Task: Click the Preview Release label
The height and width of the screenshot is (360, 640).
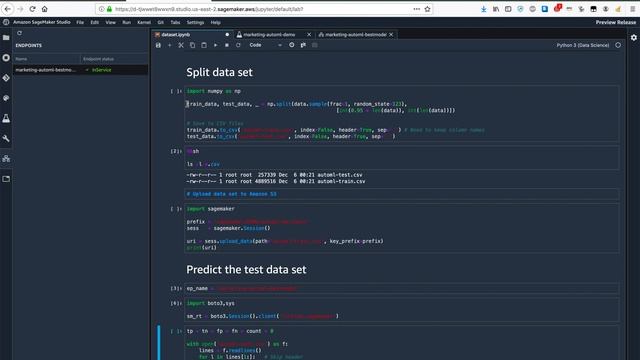Action: tap(616, 22)
